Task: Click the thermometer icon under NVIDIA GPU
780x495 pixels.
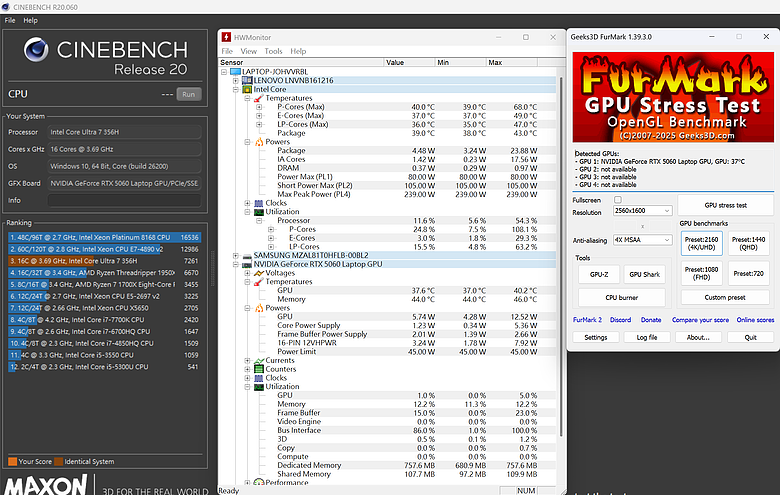Action: point(259,282)
